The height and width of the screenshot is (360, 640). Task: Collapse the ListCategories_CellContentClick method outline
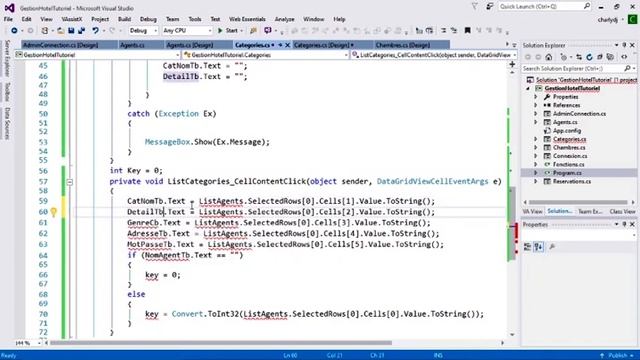click(x=69, y=182)
